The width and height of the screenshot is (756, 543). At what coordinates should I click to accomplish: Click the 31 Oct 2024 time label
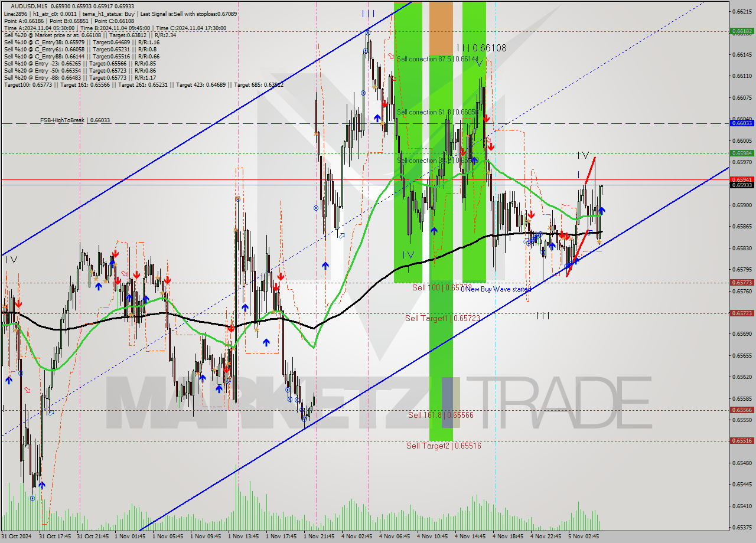[17, 537]
